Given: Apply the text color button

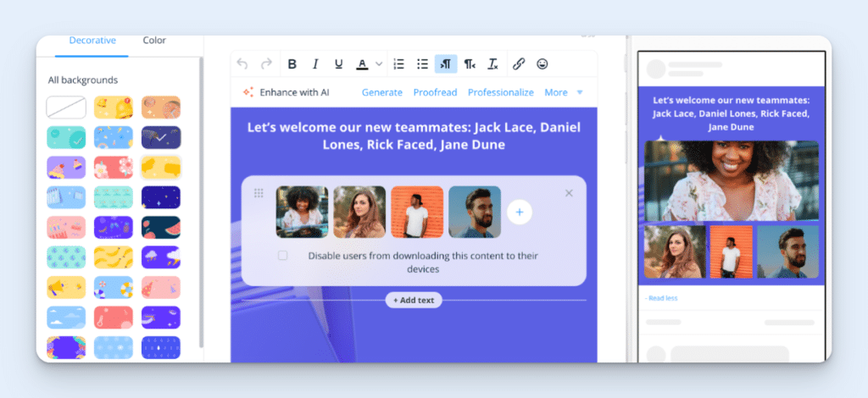Looking at the screenshot, I should click(362, 64).
